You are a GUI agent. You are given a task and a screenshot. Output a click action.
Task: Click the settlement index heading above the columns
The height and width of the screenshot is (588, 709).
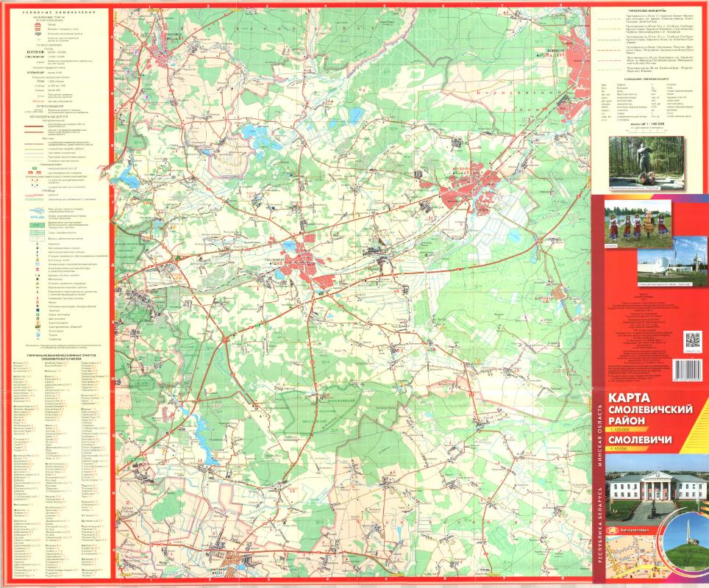point(63,356)
